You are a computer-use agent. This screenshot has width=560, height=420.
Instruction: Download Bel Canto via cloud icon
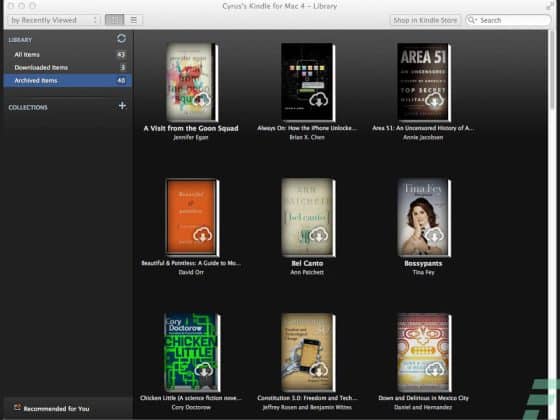click(x=318, y=235)
